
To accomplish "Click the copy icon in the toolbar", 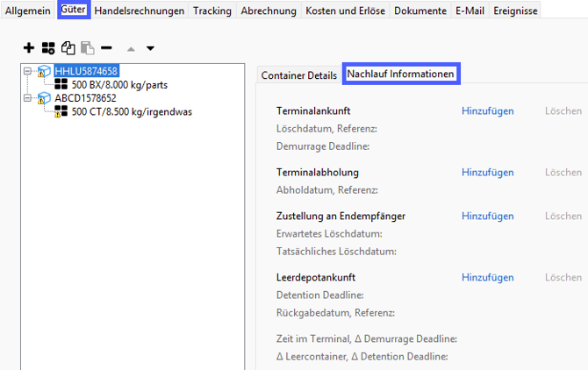I will 68,48.
